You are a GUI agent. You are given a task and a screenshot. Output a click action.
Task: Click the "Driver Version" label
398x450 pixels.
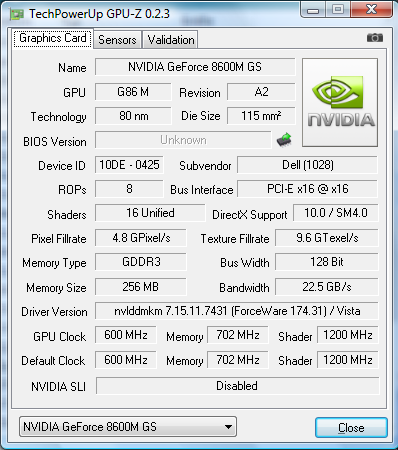54,312
